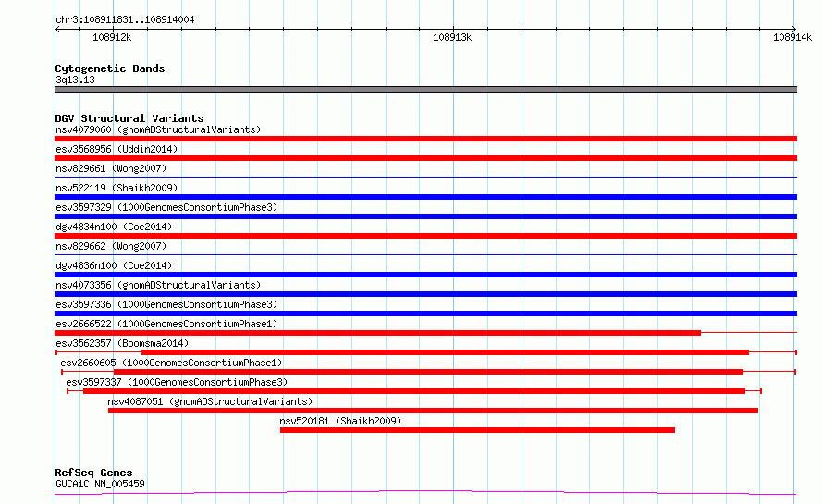
Task: Click the red esv2660605 variant bar
Action: click(428, 372)
